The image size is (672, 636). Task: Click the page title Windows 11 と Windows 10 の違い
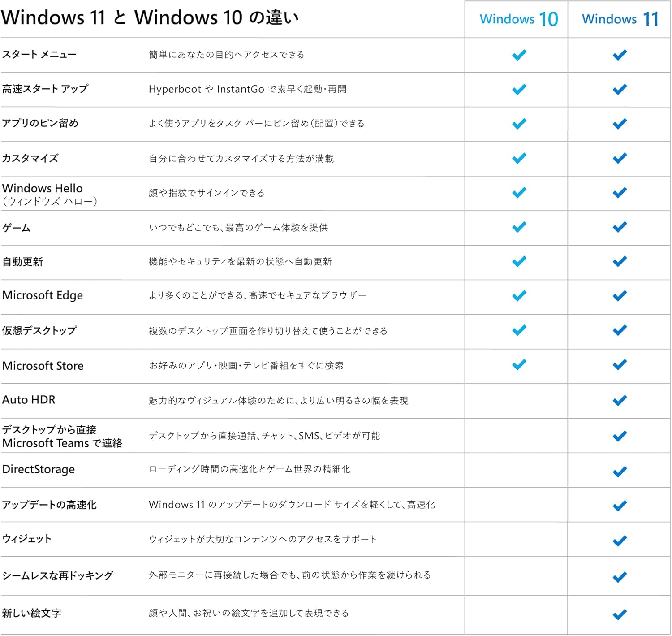point(150,18)
